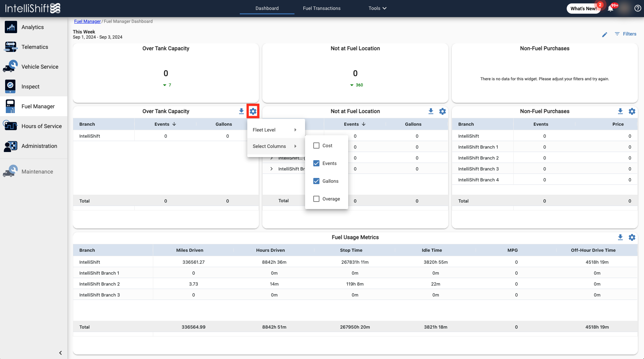Click the pencil edit dashboard icon
The width and height of the screenshot is (644, 359).
point(605,34)
